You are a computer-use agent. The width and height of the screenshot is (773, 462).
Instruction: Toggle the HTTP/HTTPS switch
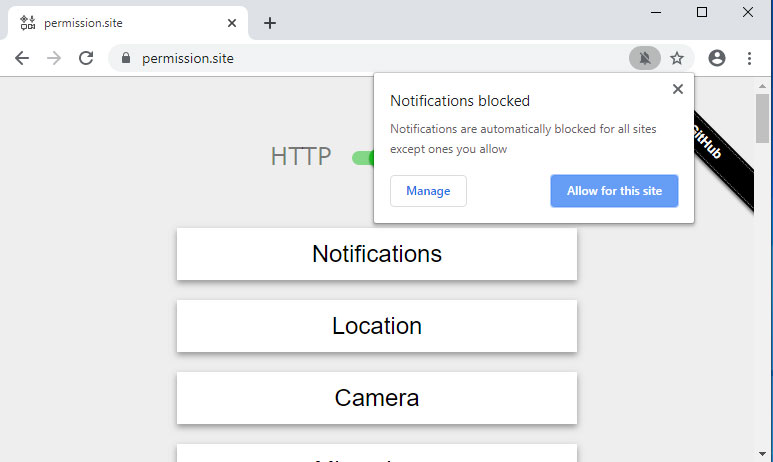click(362, 158)
